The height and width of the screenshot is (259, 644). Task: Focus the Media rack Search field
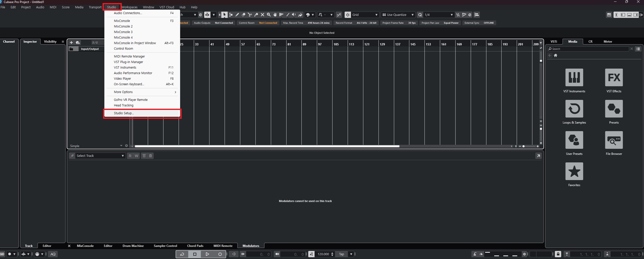tap(588, 49)
